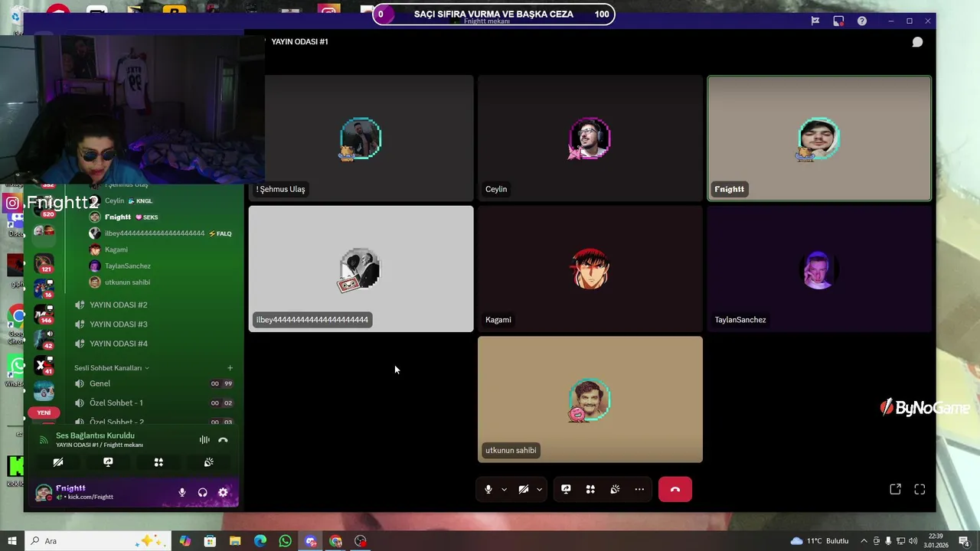Viewport: 980px width, 551px height.
Task: Enter full screen for the call
Action: (920, 490)
